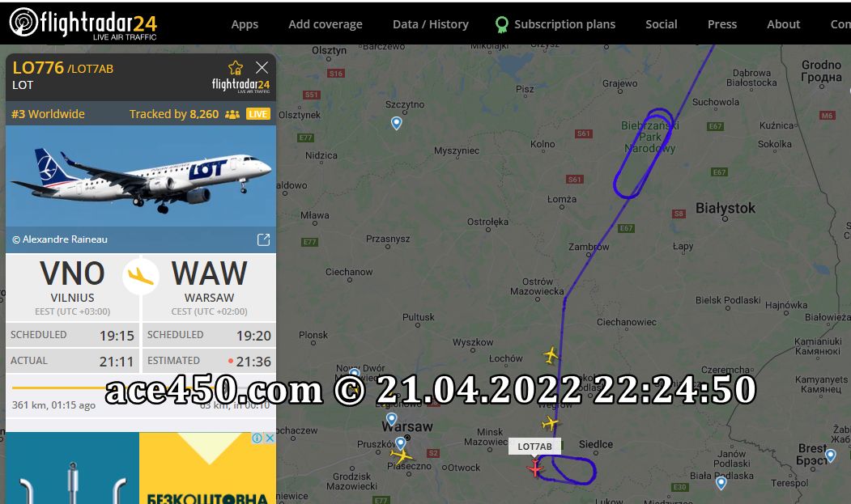Close the advertisement banner
851x504 pixels.
(x=269, y=438)
